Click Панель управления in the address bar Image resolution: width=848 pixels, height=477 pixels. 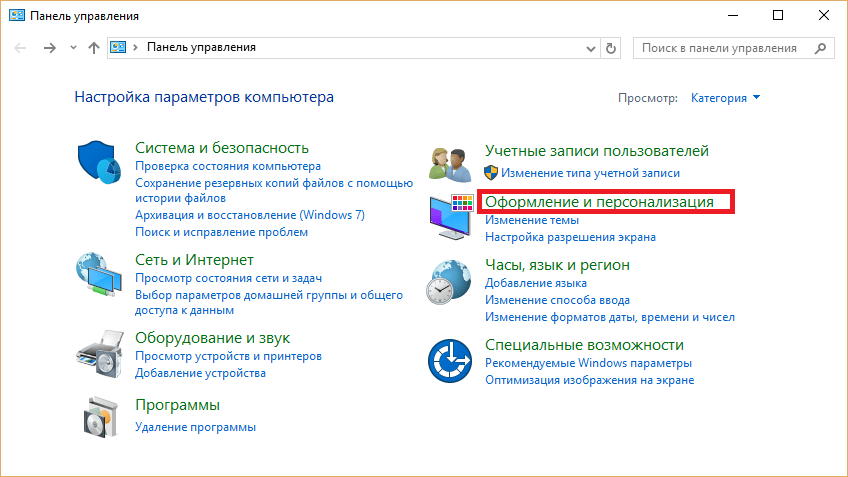click(201, 48)
